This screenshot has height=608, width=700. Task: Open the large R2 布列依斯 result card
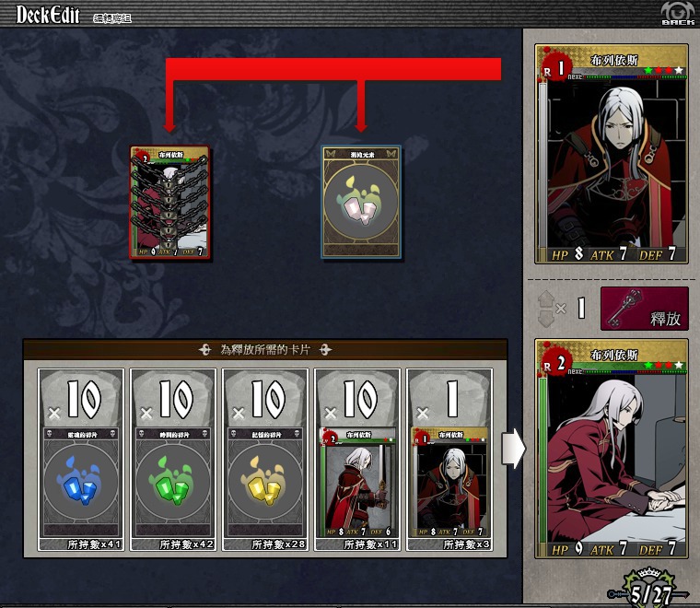coord(612,449)
